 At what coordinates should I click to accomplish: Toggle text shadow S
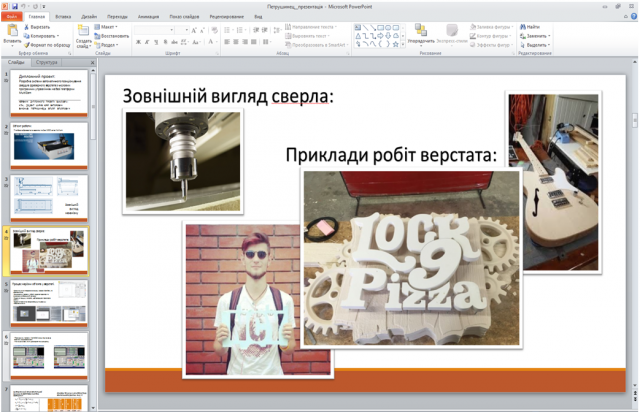tap(165, 42)
